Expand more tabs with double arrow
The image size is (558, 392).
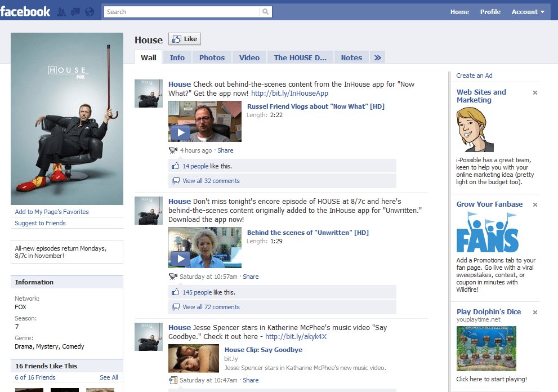point(378,57)
